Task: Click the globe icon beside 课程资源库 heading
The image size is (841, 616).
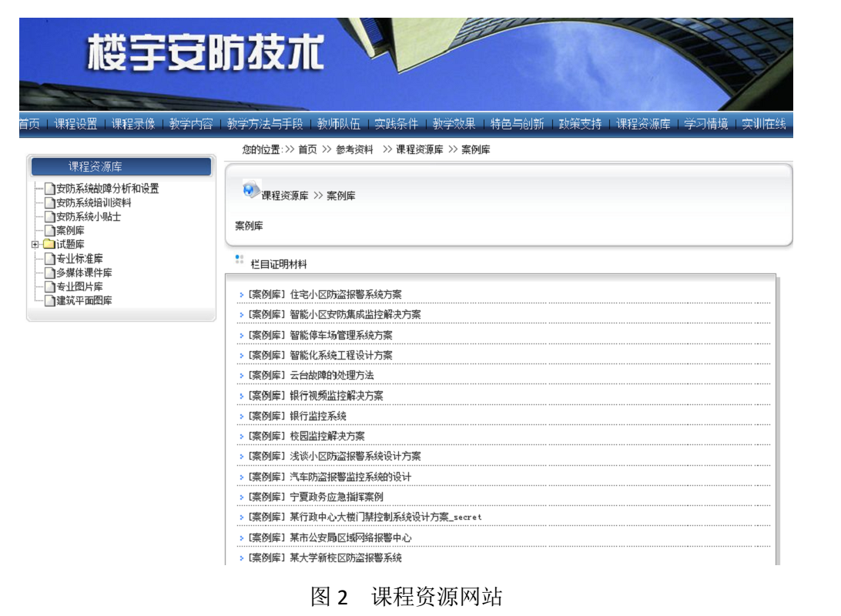Action: click(x=251, y=189)
